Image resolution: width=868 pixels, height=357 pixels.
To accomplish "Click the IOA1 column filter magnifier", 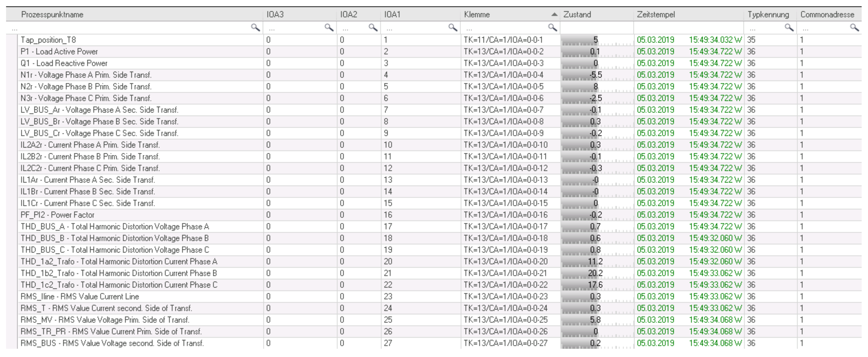I will [453, 28].
